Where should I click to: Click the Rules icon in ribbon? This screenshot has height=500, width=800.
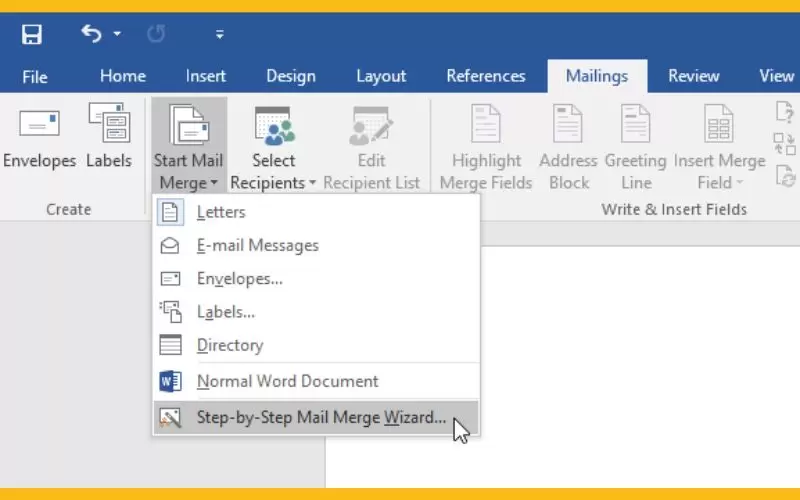click(x=785, y=112)
